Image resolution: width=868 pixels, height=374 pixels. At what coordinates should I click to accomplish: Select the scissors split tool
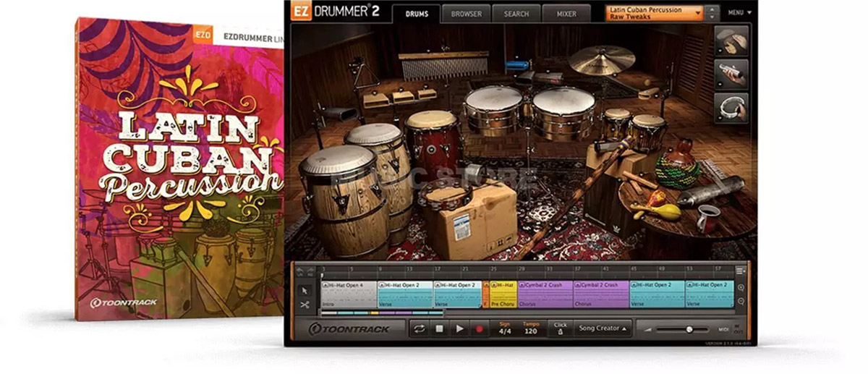pyautogui.click(x=305, y=304)
